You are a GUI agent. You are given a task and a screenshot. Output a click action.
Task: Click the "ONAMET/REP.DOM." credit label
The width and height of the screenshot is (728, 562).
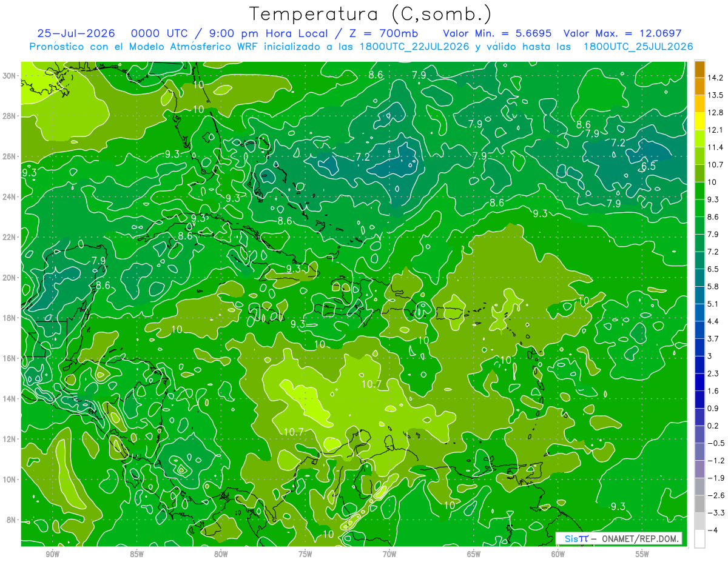click(639, 538)
